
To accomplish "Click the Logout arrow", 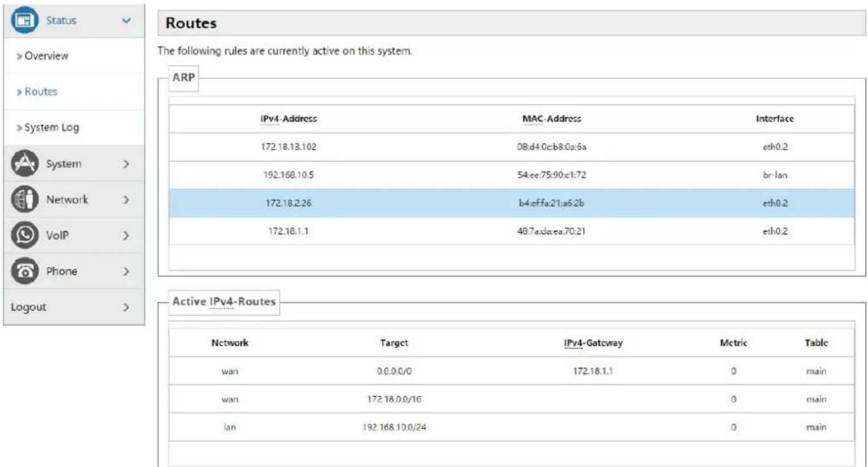I will coord(126,307).
